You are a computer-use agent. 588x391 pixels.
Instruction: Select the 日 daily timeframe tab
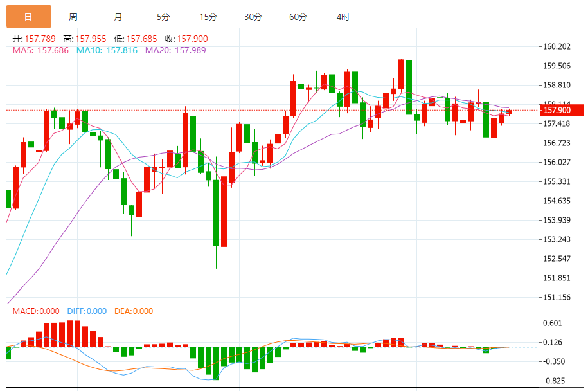point(28,17)
